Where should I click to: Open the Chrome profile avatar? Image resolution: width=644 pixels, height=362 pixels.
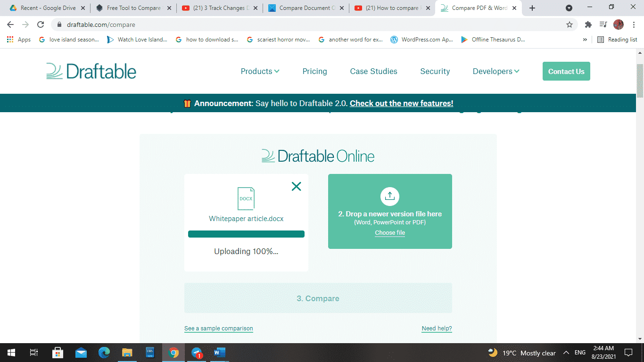click(619, 25)
